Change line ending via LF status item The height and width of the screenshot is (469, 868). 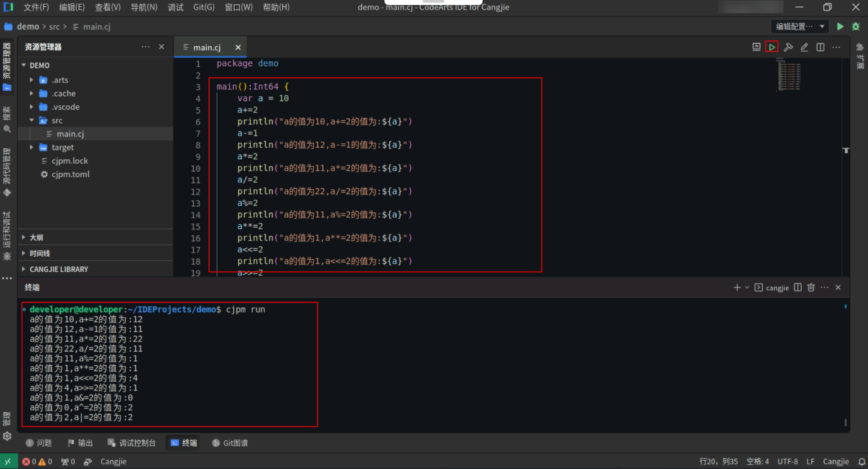tap(810, 461)
